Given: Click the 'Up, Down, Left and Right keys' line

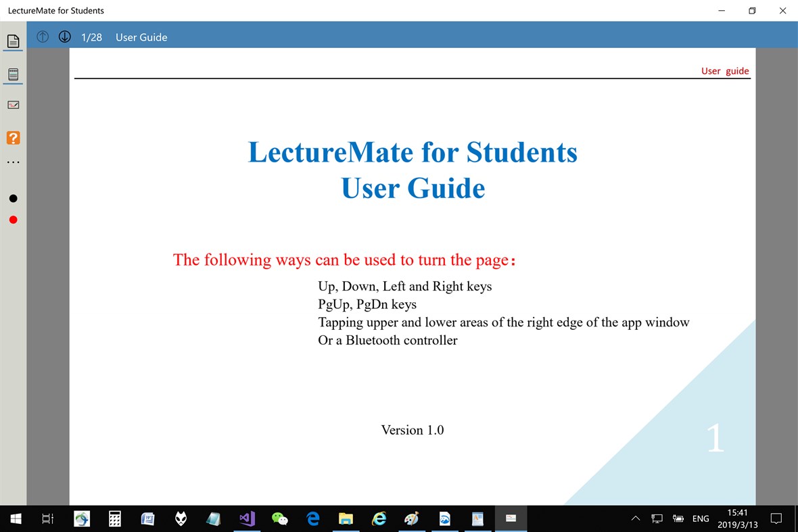Looking at the screenshot, I should (x=405, y=287).
